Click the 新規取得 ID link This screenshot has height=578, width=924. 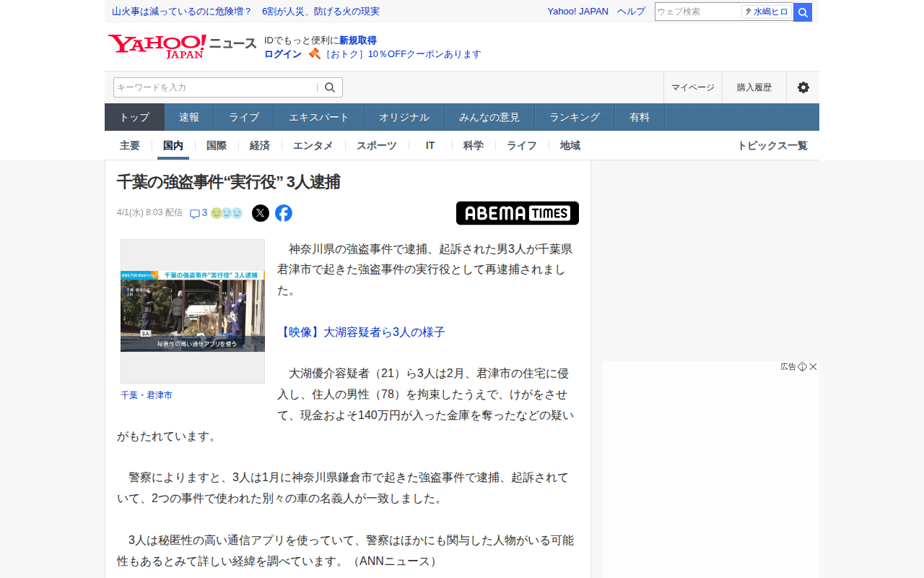pyautogui.click(x=358, y=40)
